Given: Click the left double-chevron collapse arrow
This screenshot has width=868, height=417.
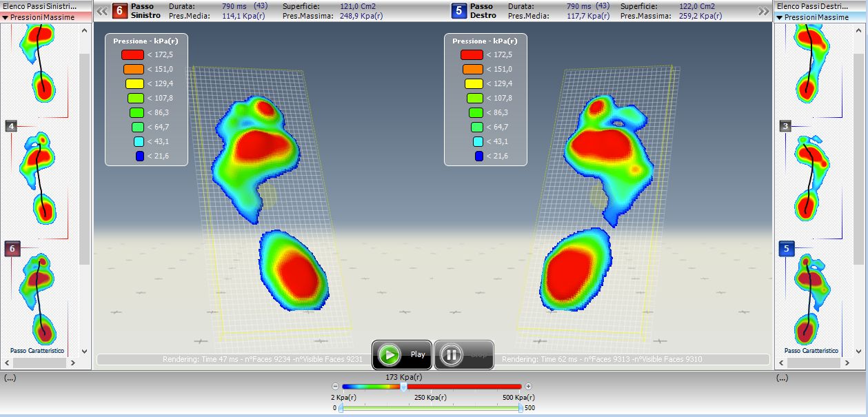Looking at the screenshot, I should pyautogui.click(x=101, y=11).
